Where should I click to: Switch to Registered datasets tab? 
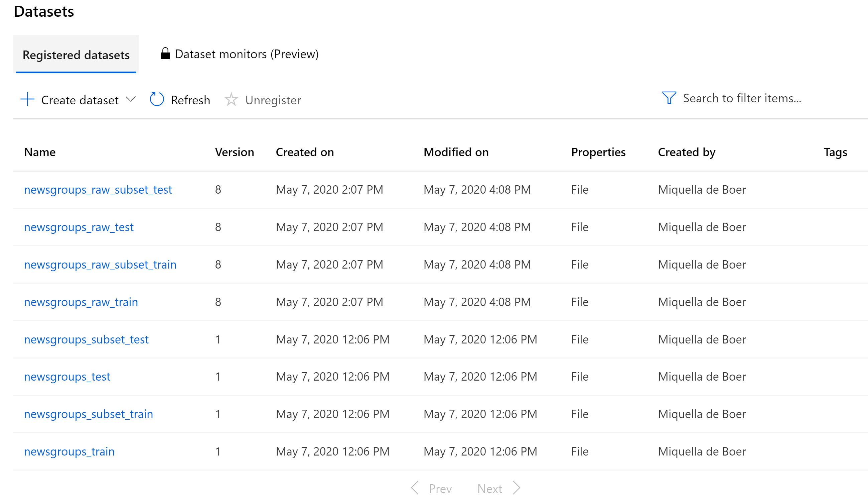point(76,55)
